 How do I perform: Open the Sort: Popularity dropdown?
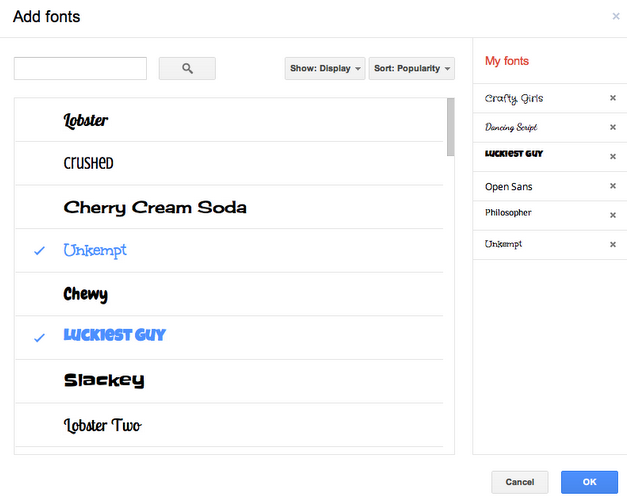point(411,69)
